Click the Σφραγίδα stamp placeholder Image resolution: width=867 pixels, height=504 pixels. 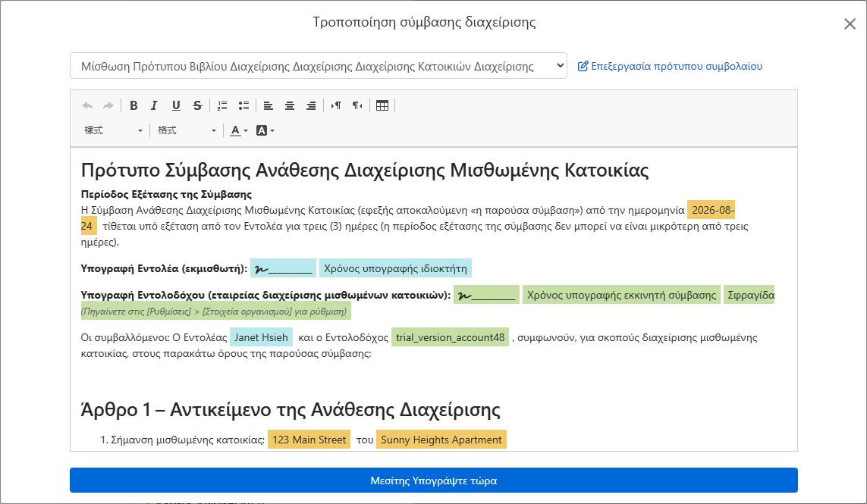point(750,295)
